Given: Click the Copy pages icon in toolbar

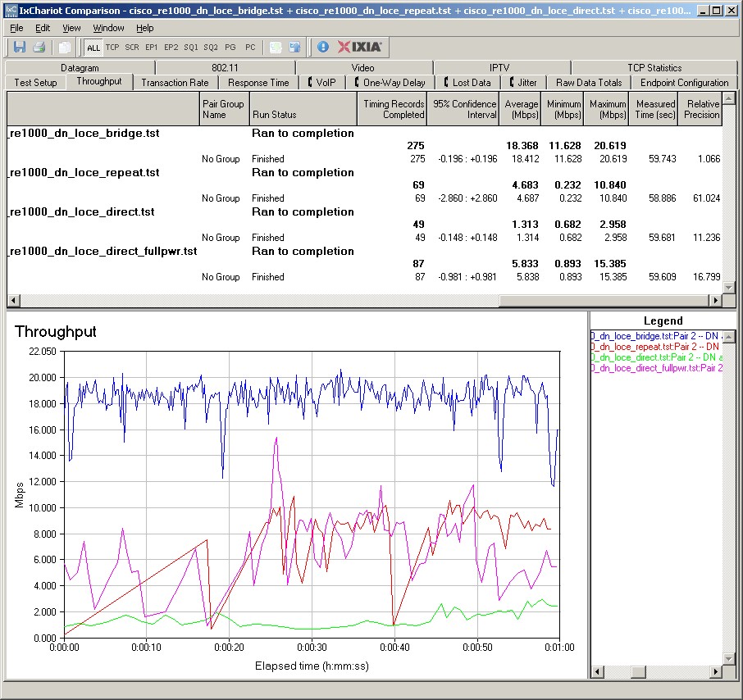Looking at the screenshot, I should pos(64,47).
